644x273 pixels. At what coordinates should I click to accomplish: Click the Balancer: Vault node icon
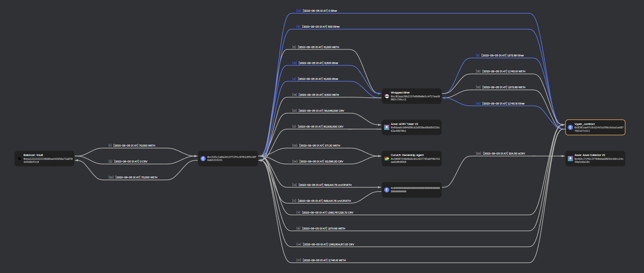(x=20, y=159)
